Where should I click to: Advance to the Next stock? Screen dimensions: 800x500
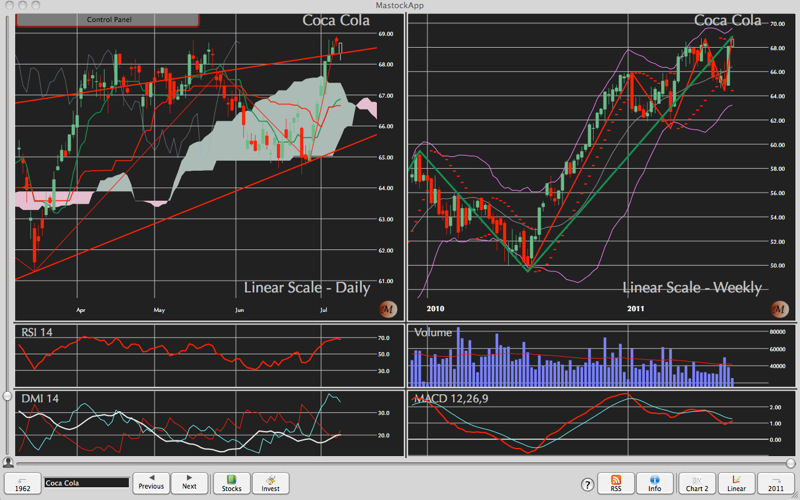(x=189, y=482)
